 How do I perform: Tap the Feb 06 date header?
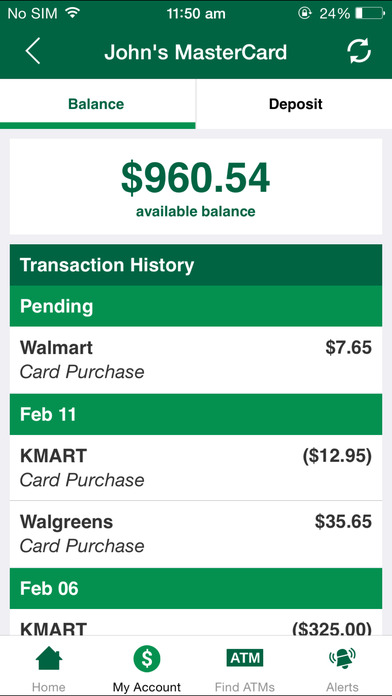click(196, 589)
